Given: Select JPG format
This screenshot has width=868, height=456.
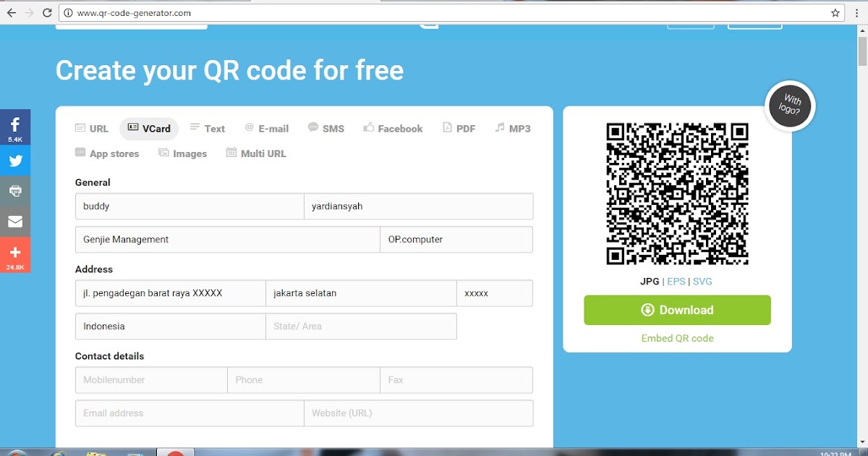Looking at the screenshot, I should 650,282.
